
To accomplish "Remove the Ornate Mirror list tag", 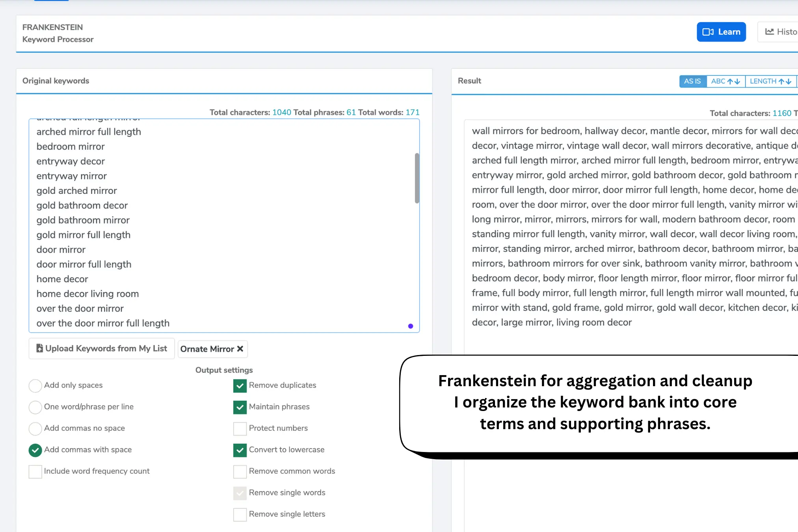I will pos(240,349).
